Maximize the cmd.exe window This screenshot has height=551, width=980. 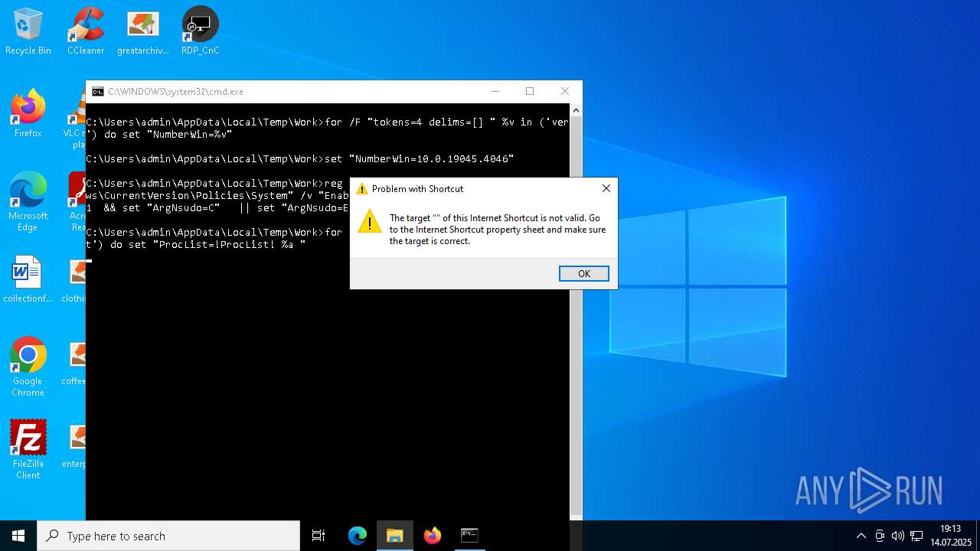click(530, 91)
